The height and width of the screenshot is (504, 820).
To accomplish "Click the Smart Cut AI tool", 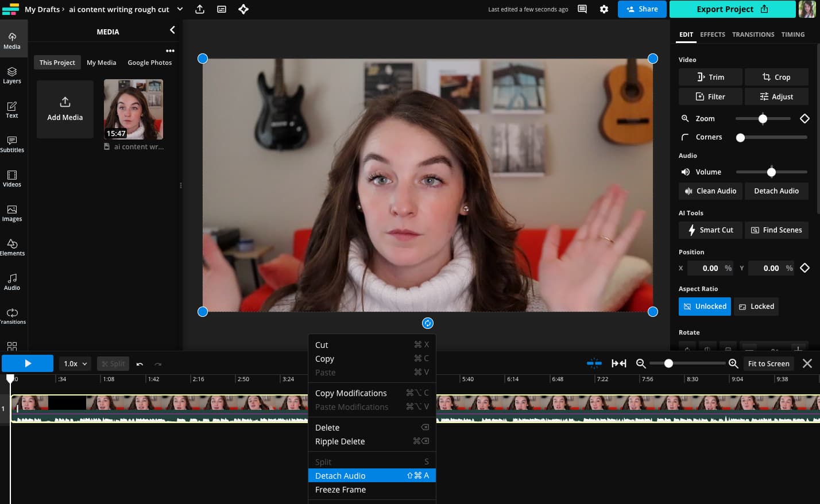I will [710, 230].
